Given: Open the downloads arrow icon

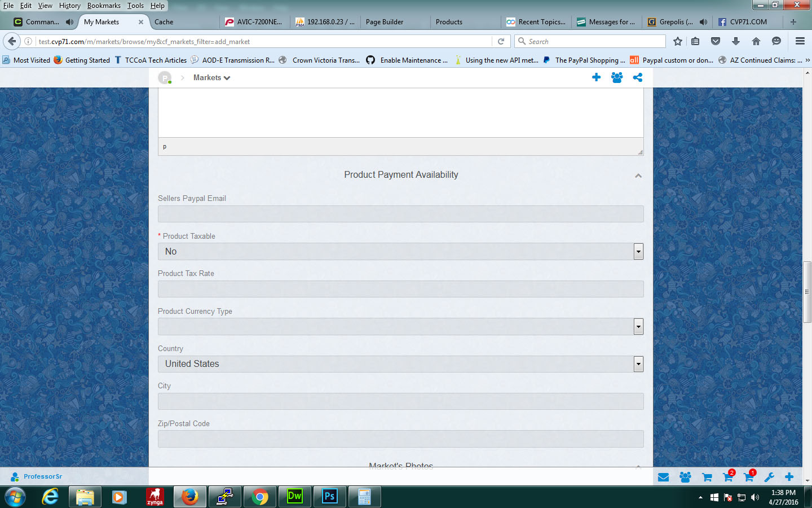Looking at the screenshot, I should pyautogui.click(x=736, y=41).
